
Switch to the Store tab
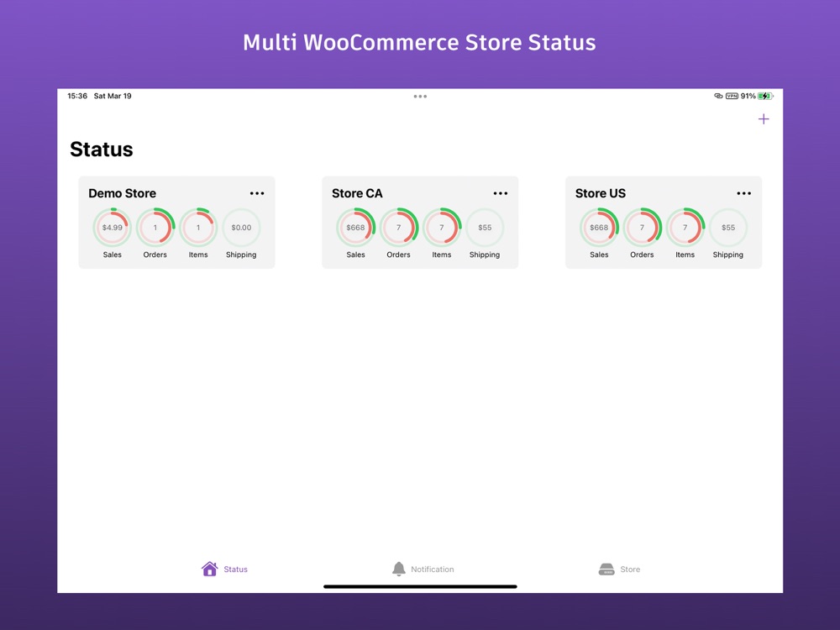point(619,569)
